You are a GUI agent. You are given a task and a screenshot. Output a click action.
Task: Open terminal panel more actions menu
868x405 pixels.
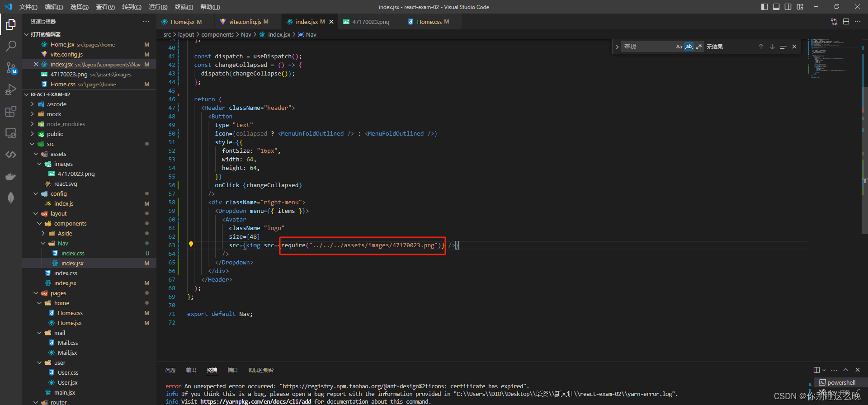[834, 370]
